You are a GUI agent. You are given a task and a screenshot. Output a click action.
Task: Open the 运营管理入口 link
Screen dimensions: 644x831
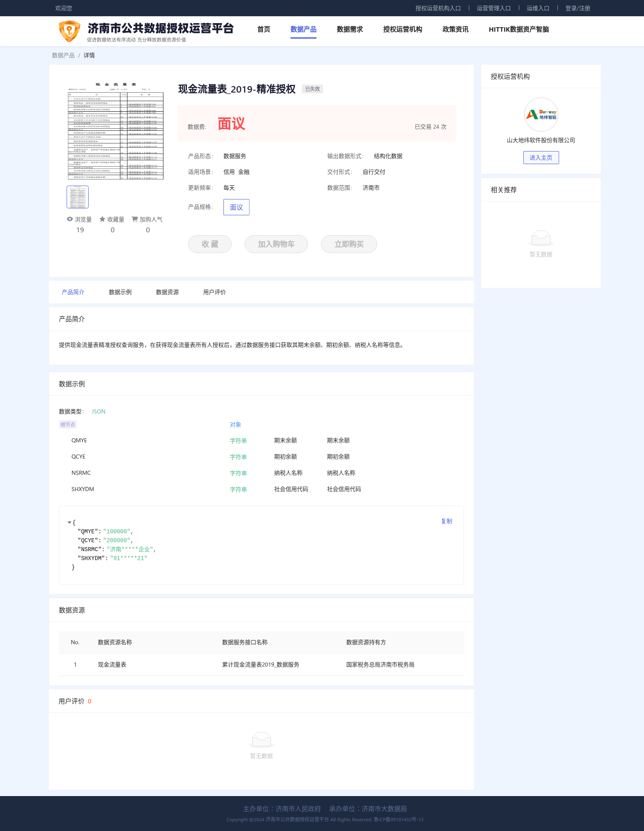pos(494,8)
